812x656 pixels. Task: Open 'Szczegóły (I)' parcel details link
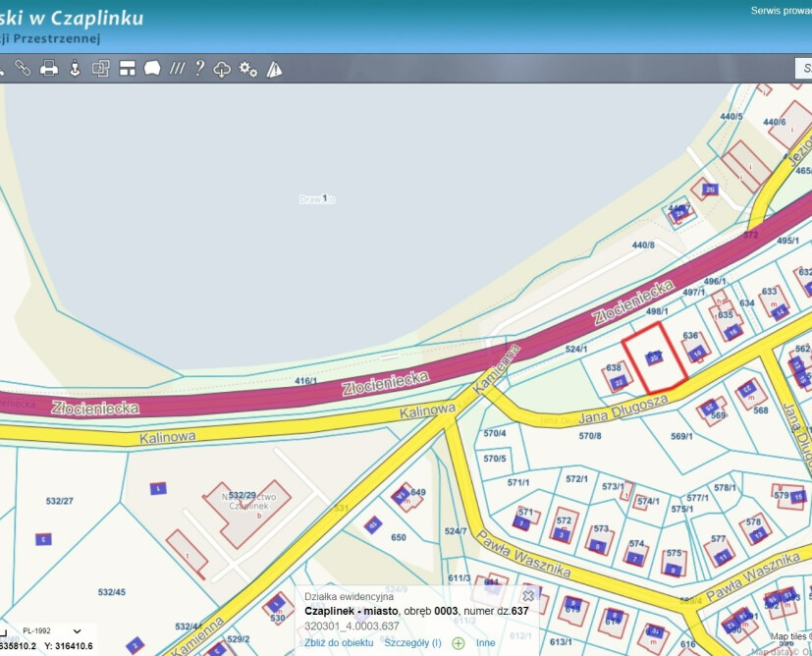[412, 642]
